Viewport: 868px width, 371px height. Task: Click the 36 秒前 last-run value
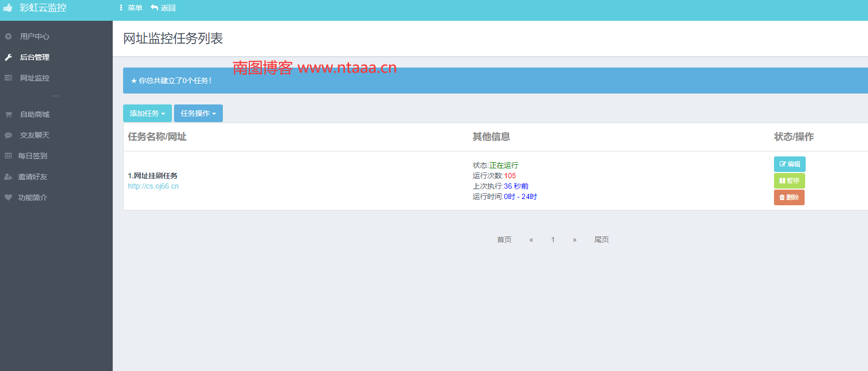point(516,186)
